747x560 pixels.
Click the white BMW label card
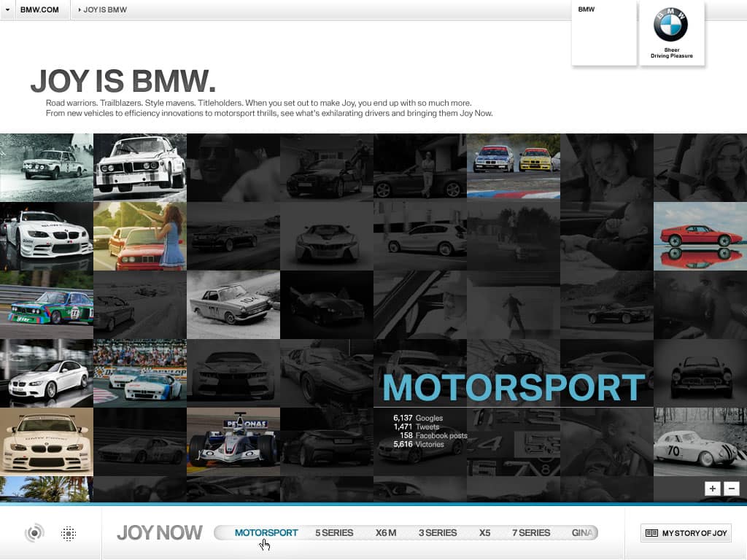[604, 33]
